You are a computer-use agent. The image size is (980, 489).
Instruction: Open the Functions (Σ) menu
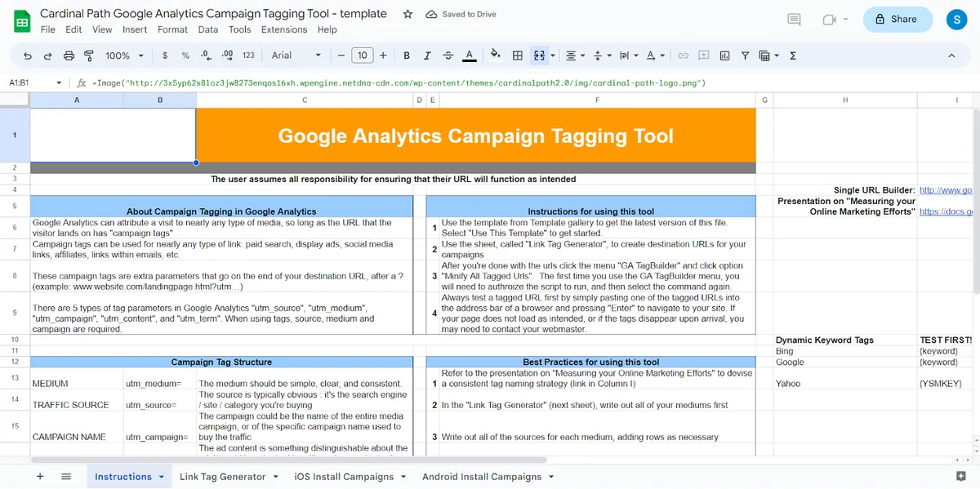pyautogui.click(x=791, y=56)
